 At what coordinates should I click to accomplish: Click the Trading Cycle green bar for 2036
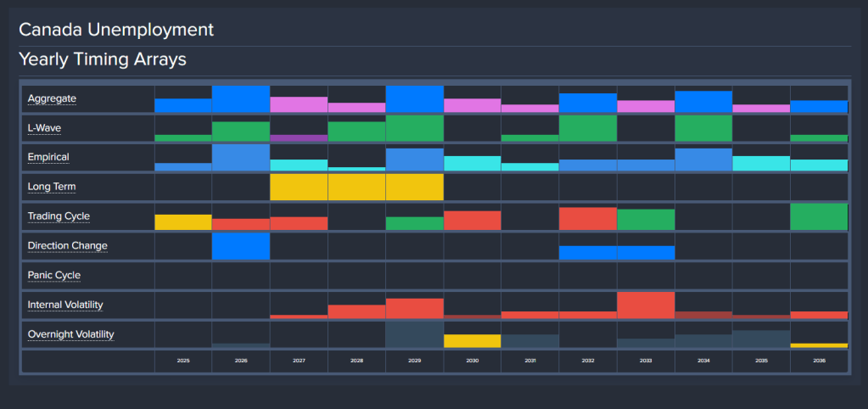coord(820,216)
